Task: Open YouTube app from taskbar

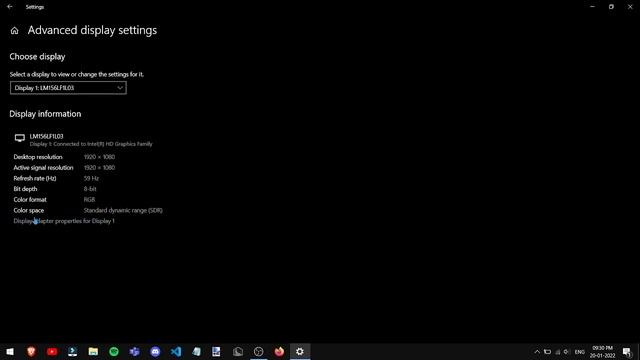Action: (x=52, y=351)
